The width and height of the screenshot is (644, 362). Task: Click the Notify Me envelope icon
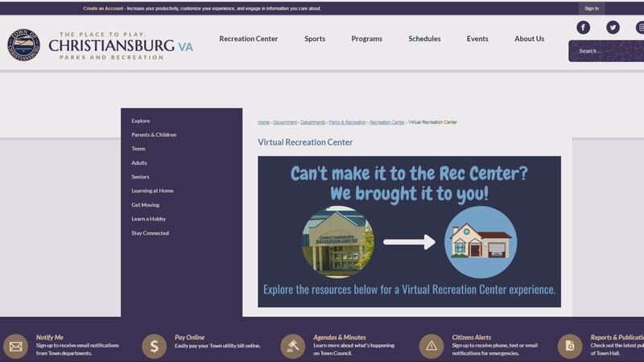pos(15,346)
